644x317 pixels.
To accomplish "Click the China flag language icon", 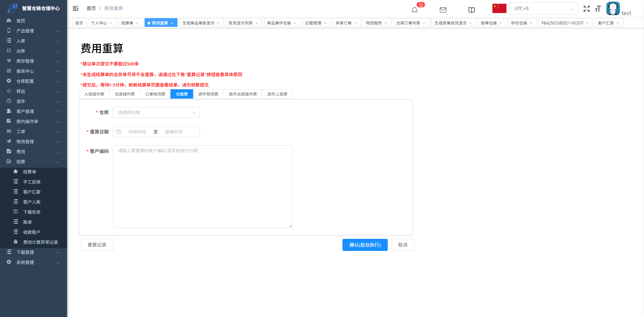I will (499, 8).
